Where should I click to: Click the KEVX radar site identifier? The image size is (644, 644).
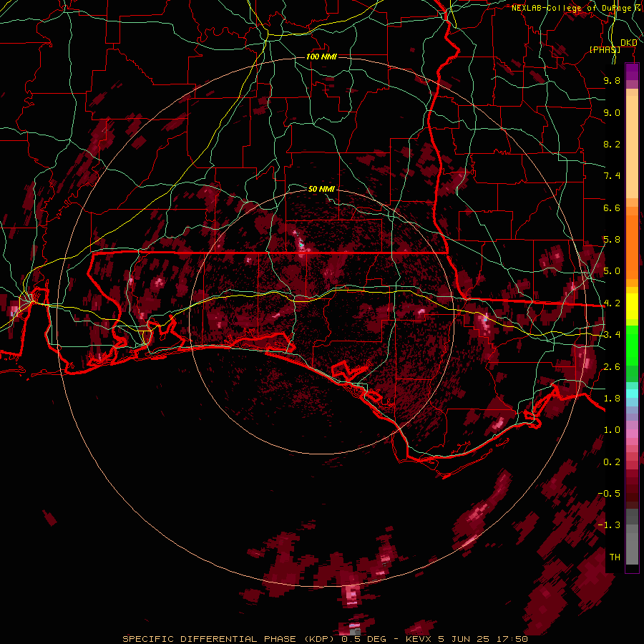pyautogui.click(x=419, y=639)
